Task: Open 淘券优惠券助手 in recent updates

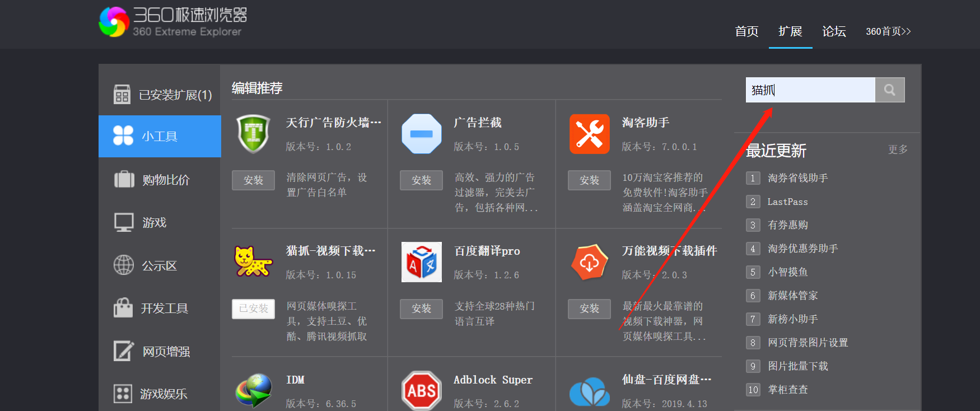Action: (x=802, y=249)
